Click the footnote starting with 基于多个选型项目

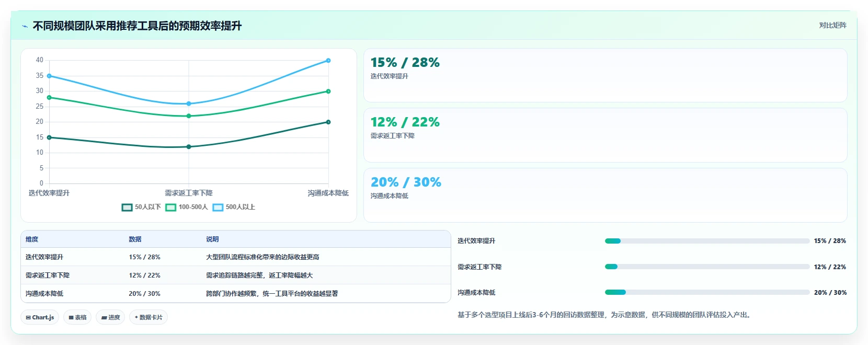(606, 315)
